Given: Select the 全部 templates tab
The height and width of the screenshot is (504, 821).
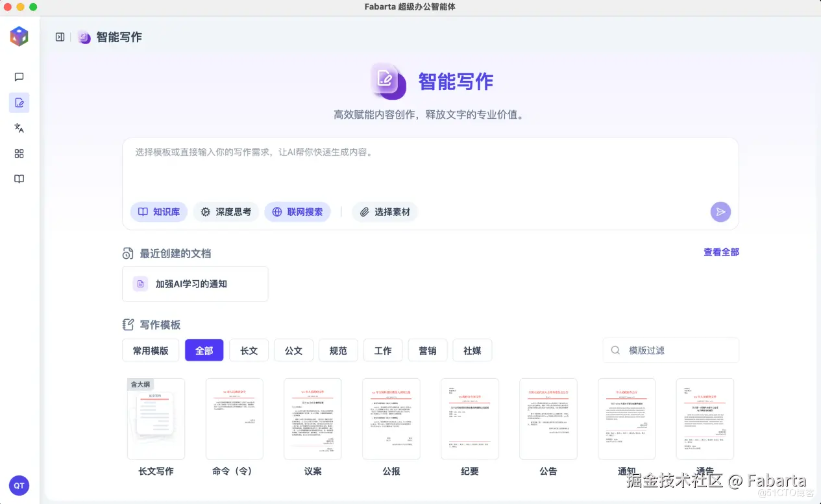Looking at the screenshot, I should pyautogui.click(x=204, y=350).
